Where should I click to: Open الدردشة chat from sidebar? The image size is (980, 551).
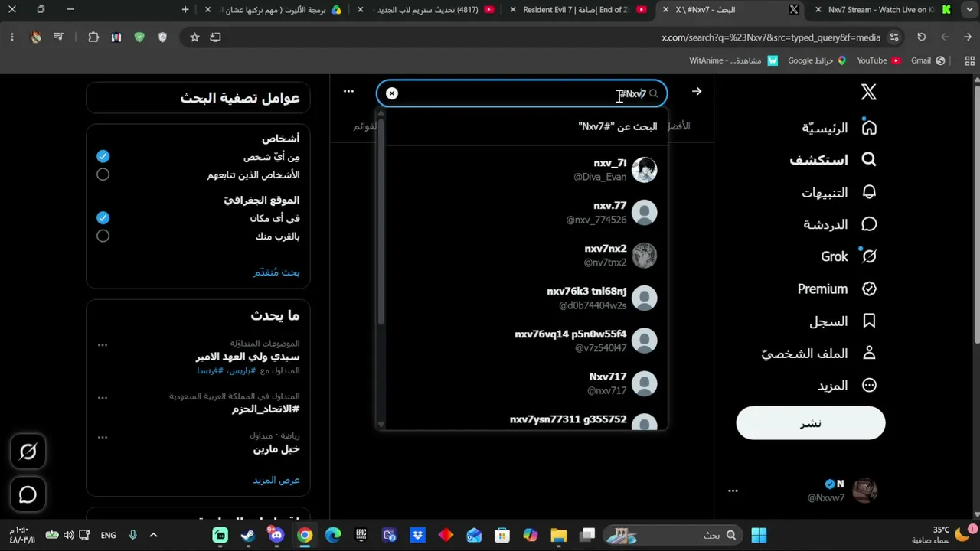840,224
